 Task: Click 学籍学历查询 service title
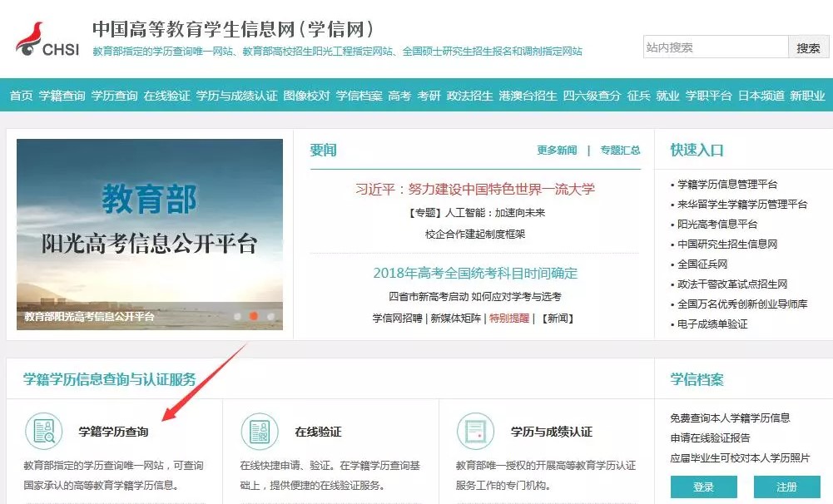(x=114, y=432)
